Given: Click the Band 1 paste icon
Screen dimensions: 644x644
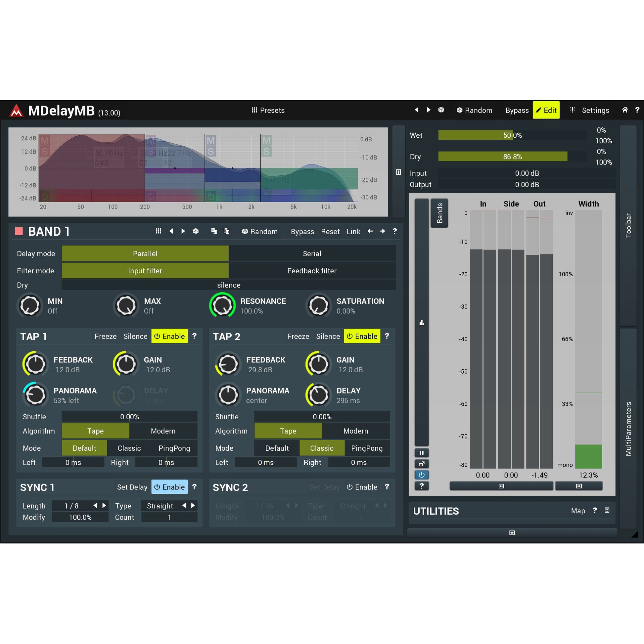Looking at the screenshot, I should [x=226, y=231].
